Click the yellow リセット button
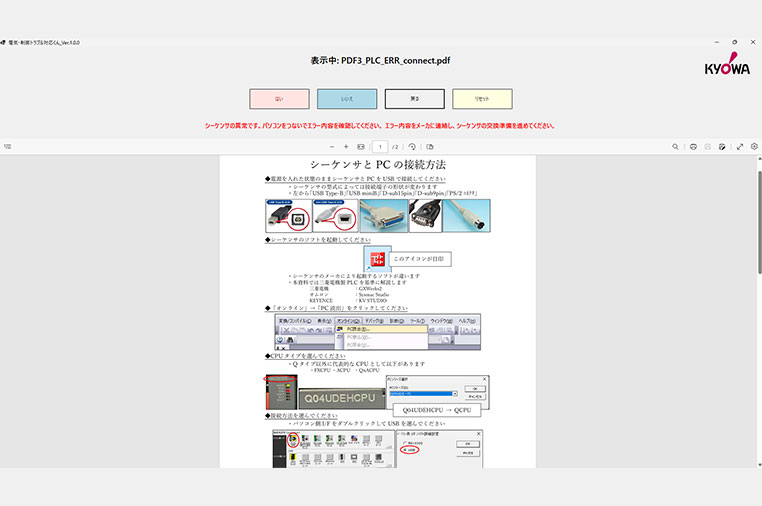This screenshot has height=506, width=762. pyautogui.click(x=482, y=99)
